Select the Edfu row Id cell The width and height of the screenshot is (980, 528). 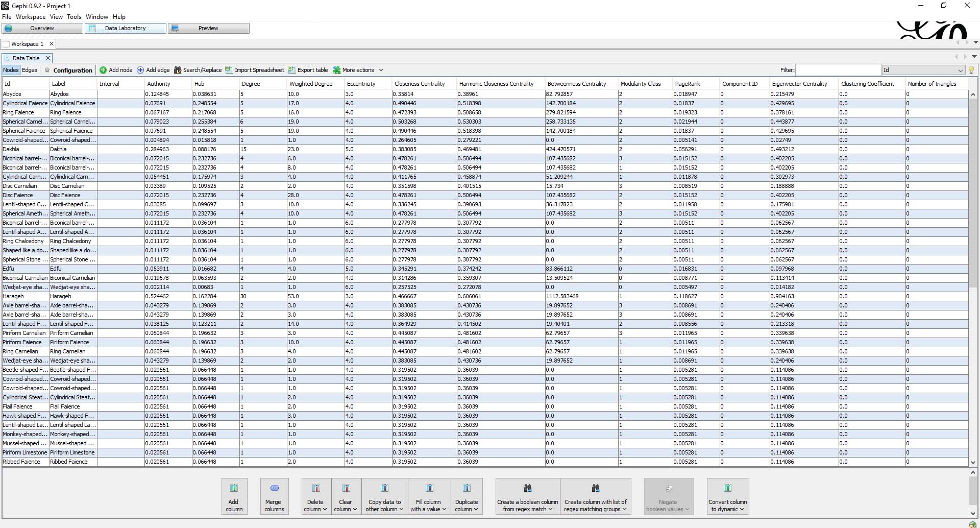pyautogui.click(x=25, y=269)
